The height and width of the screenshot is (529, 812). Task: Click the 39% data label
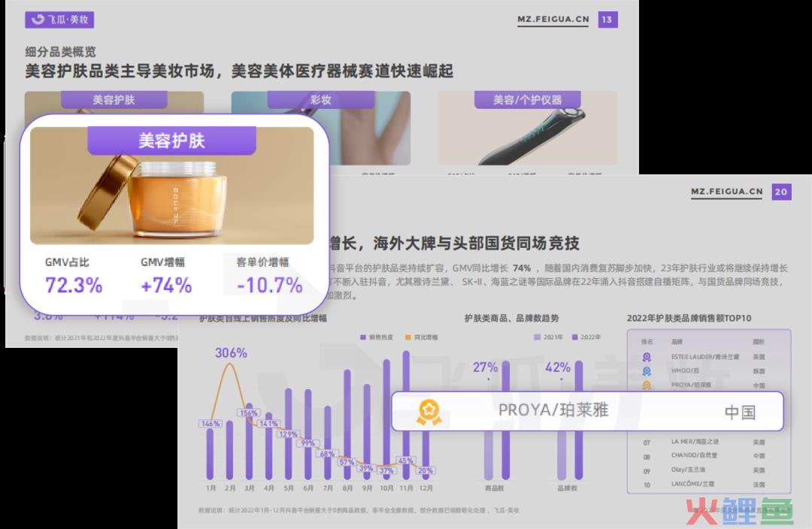(x=366, y=468)
